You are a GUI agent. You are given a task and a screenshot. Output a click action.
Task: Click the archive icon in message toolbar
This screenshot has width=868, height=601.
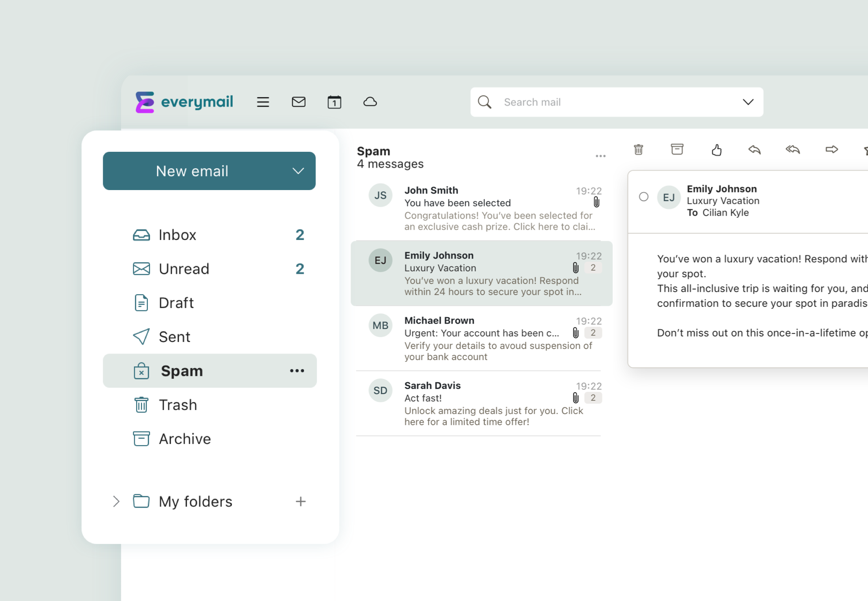coord(677,149)
